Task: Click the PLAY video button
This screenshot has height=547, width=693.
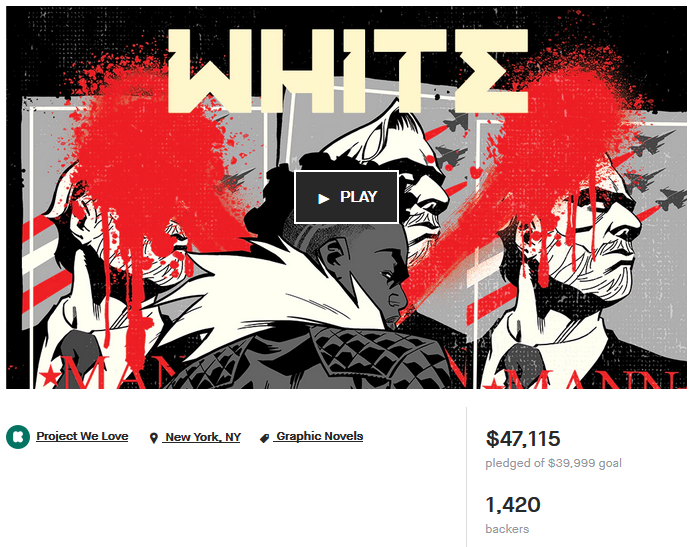Action: pos(346,197)
